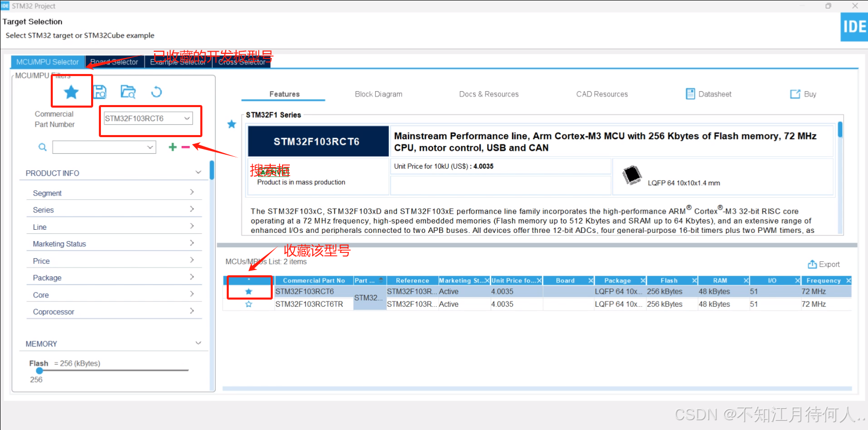This screenshot has height=430, width=868.
Task: Click the pink minus icon
Action: tap(186, 147)
